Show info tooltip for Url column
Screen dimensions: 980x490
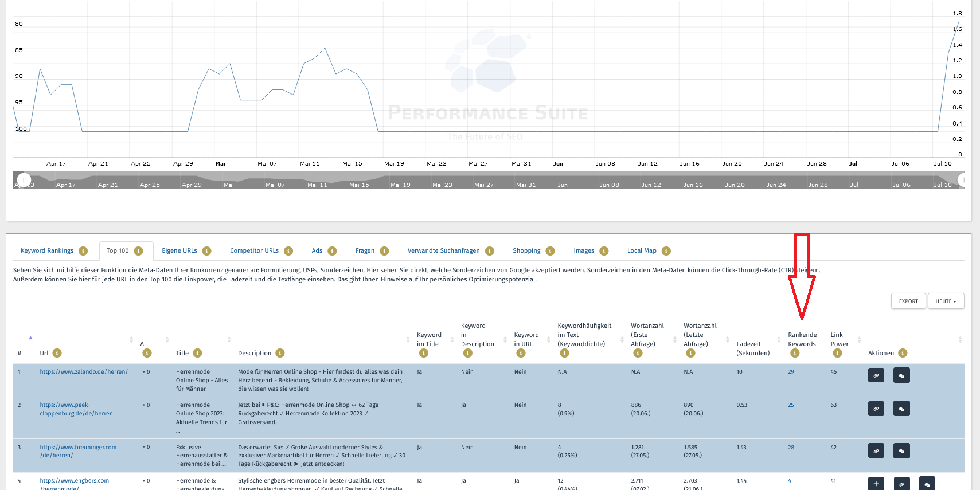tap(57, 353)
